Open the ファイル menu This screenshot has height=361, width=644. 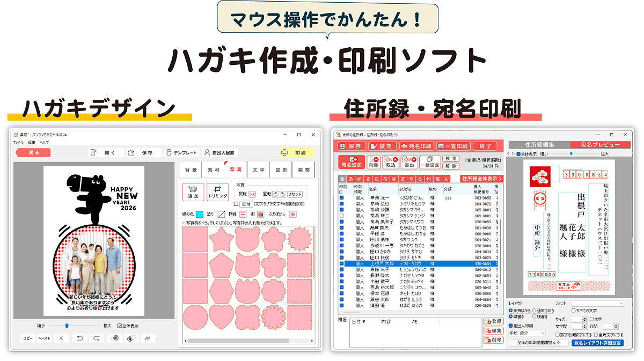[18, 143]
